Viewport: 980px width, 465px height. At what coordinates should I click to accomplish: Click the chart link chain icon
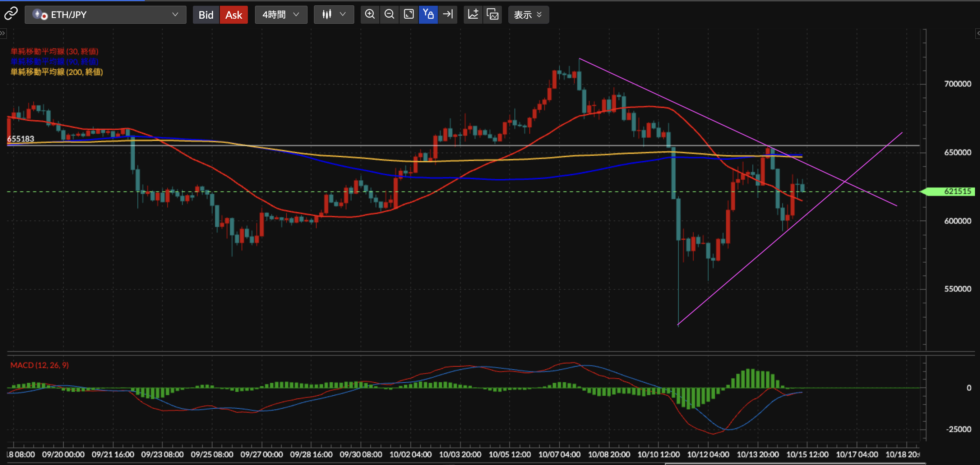[11, 14]
